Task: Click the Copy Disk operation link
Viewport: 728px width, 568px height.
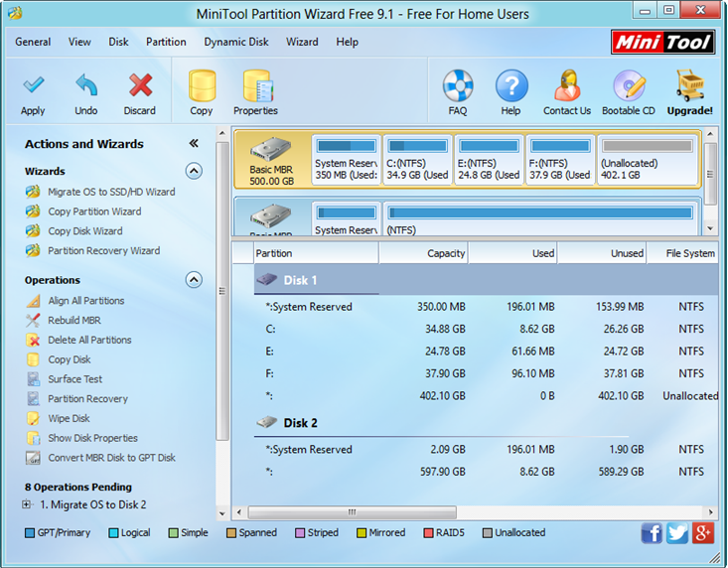Action: pos(70,359)
